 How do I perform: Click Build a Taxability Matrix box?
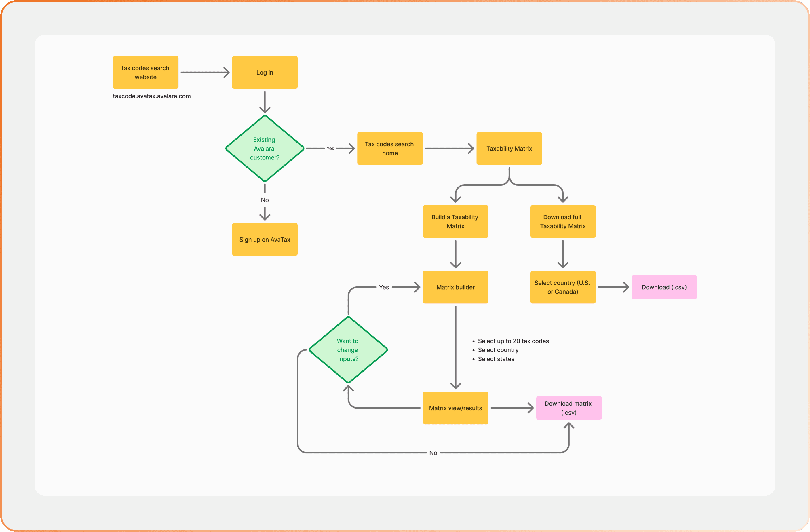click(x=455, y=222)
